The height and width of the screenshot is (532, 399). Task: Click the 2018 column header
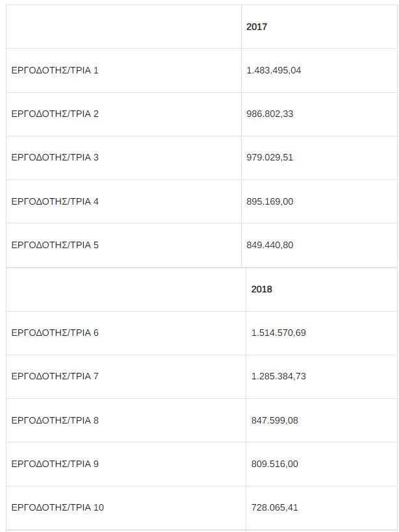261,289
